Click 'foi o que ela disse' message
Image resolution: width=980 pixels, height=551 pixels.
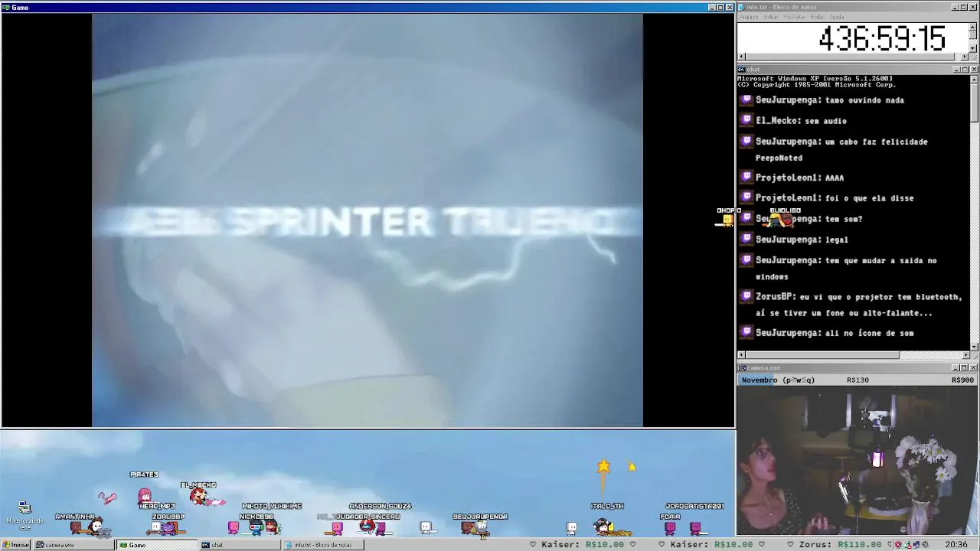click(x=869, y=198)
